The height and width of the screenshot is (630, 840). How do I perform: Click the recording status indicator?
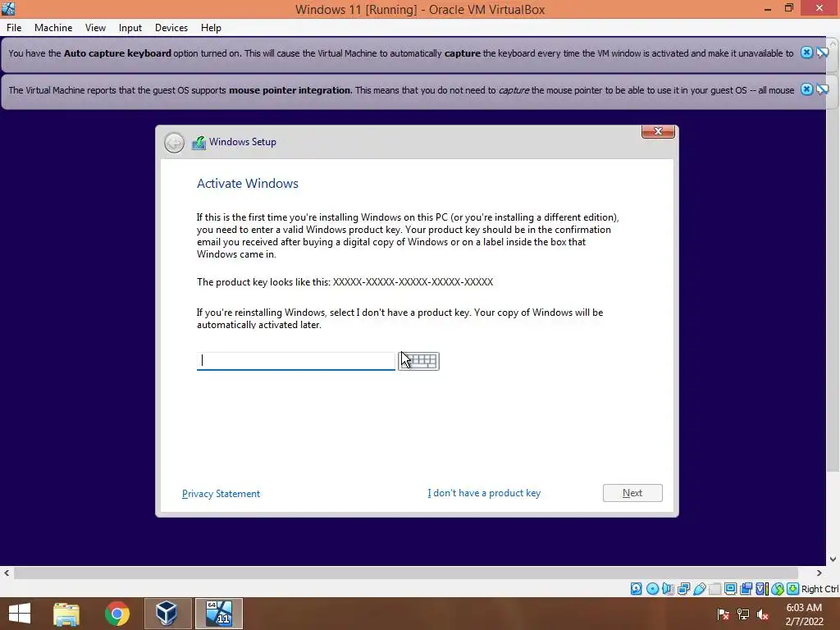(746, 589)
